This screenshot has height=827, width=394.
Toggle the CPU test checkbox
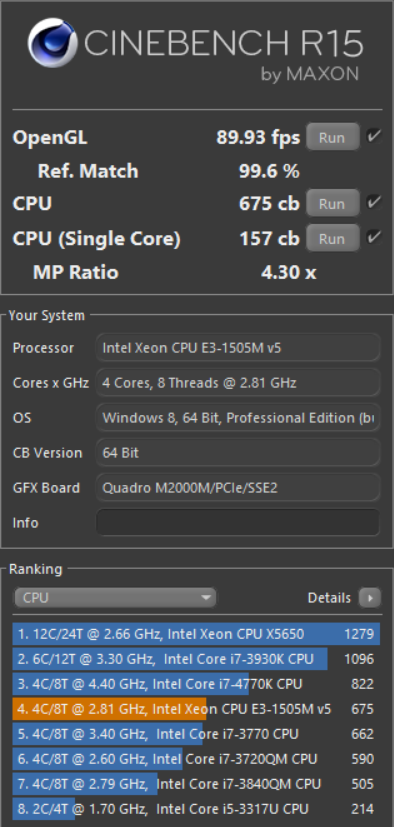[374, 203]
